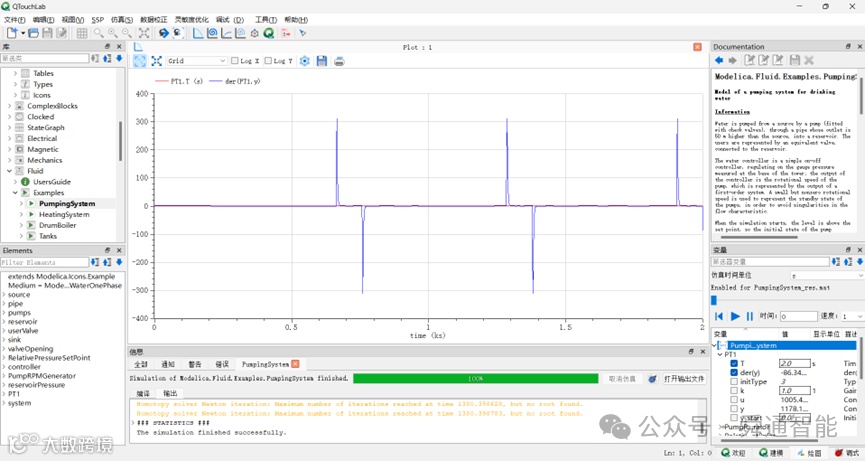865x461 pixels.
Task: Open new plot window icon
Action: [x=198, y=33]
